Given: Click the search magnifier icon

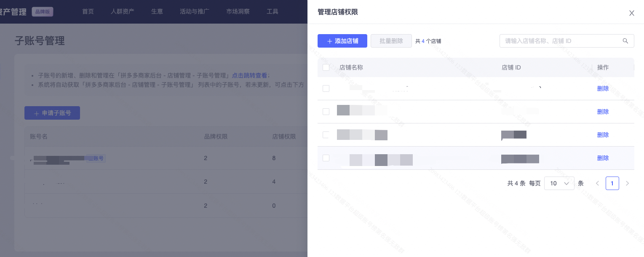Looking at the screenshot, I should (x=625, y=41).
